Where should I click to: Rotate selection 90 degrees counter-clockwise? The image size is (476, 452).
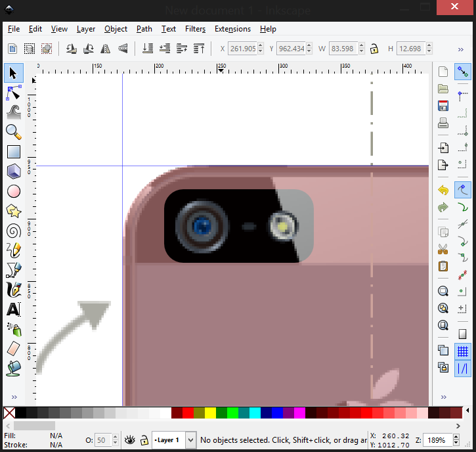[71, 49]
